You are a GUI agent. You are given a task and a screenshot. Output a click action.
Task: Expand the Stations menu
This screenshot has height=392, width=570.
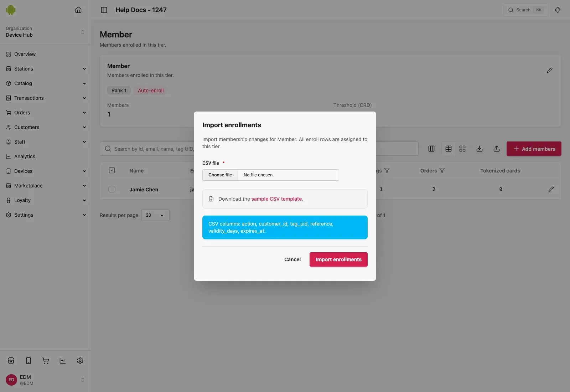pos(46,69)
